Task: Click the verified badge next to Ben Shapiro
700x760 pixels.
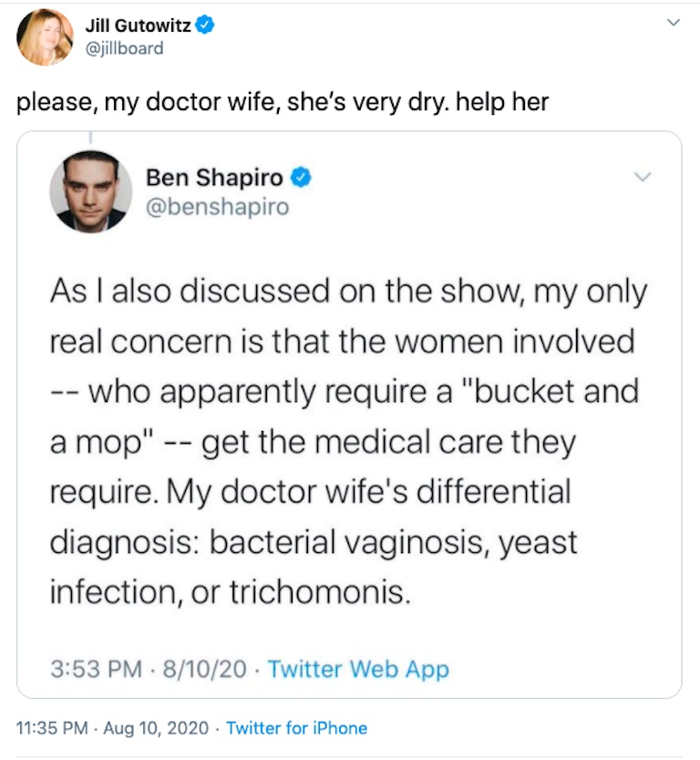Action: point(302,178)
